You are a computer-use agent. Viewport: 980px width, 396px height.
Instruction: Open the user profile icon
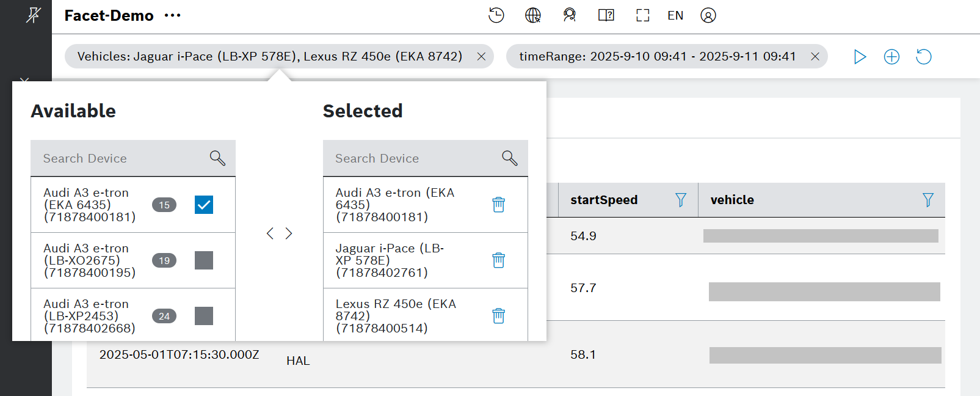coord(708,15)
